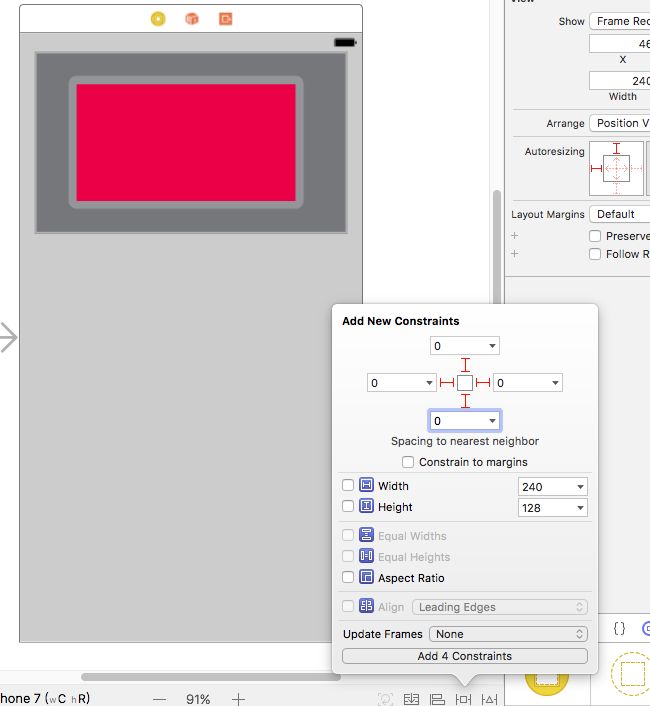Open the Align constraints toolbar icon
650x706 pixels.
[437, 699]
